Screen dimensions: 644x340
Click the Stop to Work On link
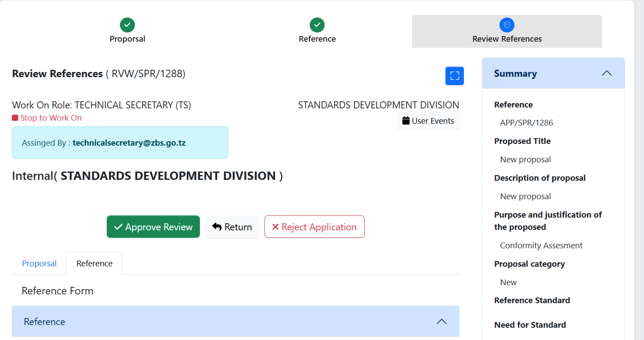(x=51, y=118)
